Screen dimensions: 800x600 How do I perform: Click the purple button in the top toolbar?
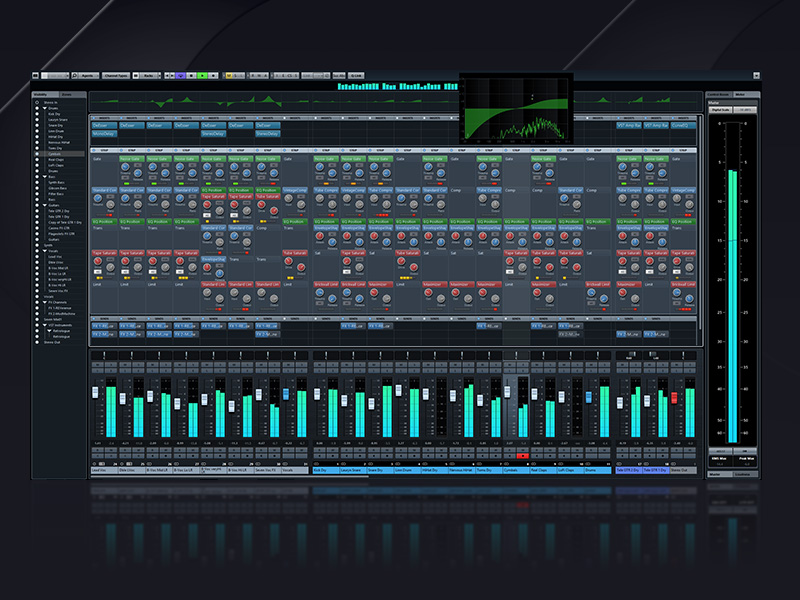click(181, 75)
